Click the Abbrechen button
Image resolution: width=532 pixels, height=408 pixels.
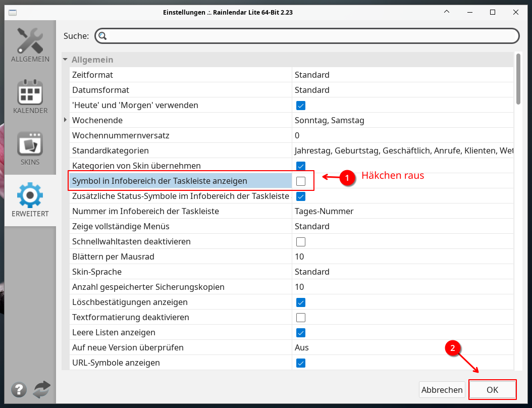[442, 390]
